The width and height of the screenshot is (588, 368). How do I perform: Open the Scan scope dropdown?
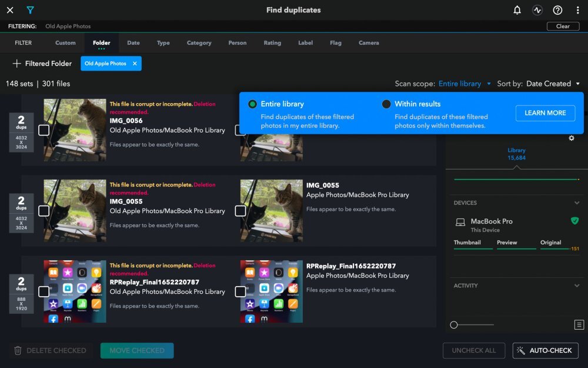(465, 84)
